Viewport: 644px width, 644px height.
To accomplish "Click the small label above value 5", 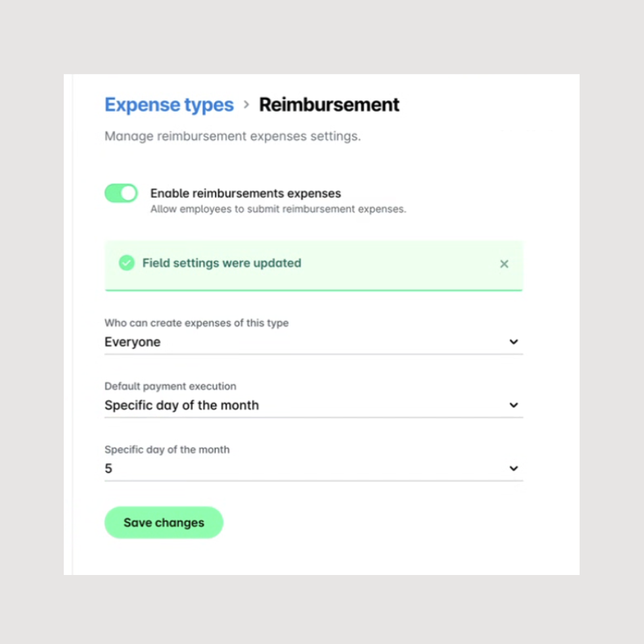I will (167, 450).
